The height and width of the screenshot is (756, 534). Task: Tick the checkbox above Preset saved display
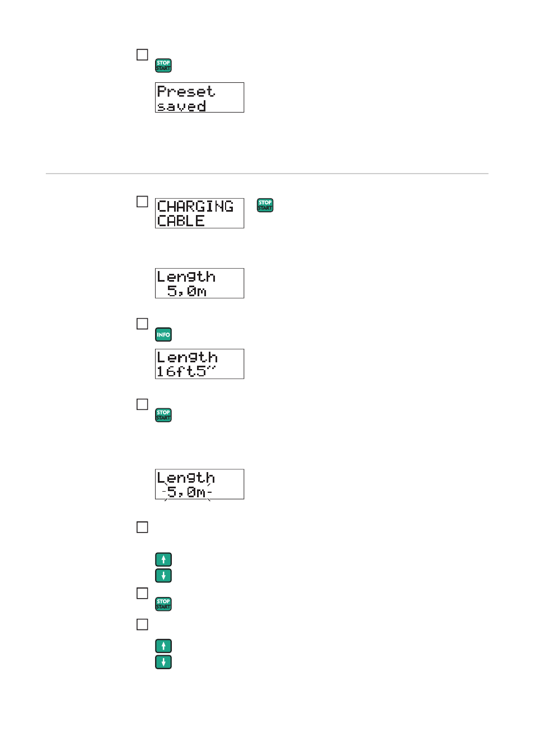(x=143, y=55)
